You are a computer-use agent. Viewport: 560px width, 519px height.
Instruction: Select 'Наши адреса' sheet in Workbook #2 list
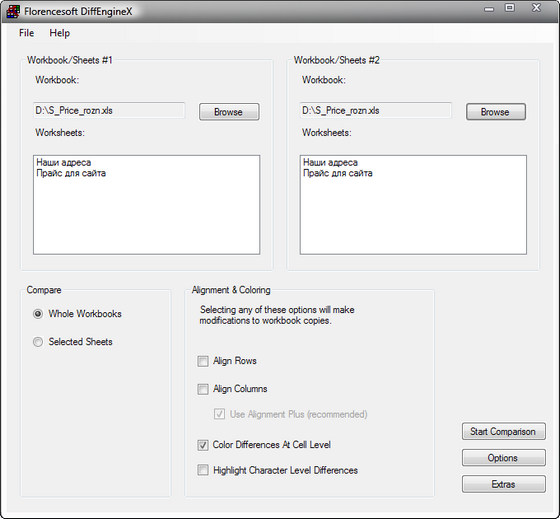(x=330, y=163)
